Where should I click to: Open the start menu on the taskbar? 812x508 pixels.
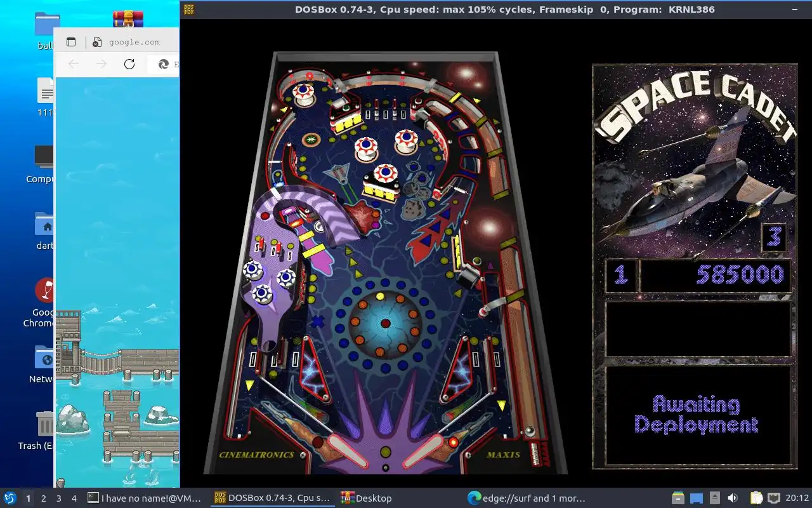[x=10, y=498]
